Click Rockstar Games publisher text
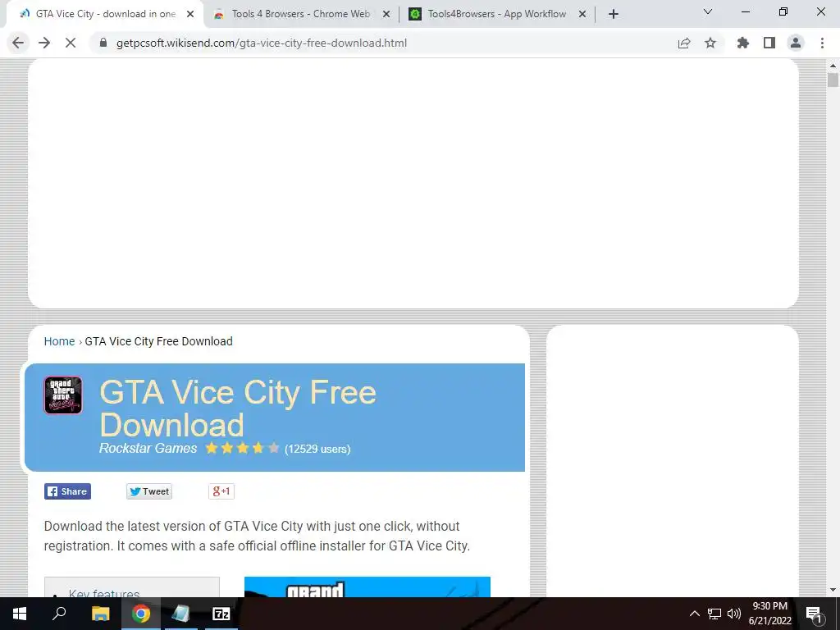 (148, 449)
